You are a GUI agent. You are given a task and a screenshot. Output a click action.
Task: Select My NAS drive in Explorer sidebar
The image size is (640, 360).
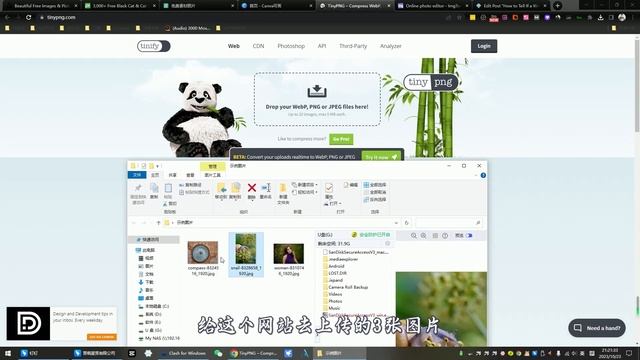(x=158, y=338)
